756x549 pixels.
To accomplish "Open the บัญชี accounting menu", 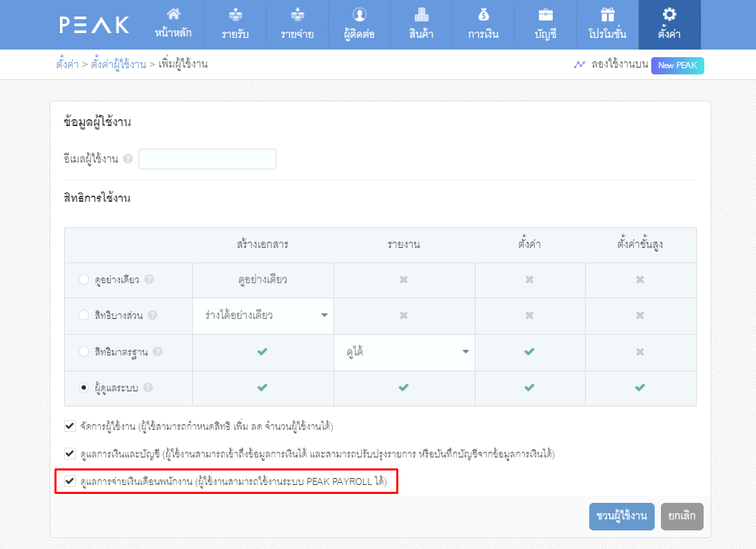I will click(x=545, y=25).
